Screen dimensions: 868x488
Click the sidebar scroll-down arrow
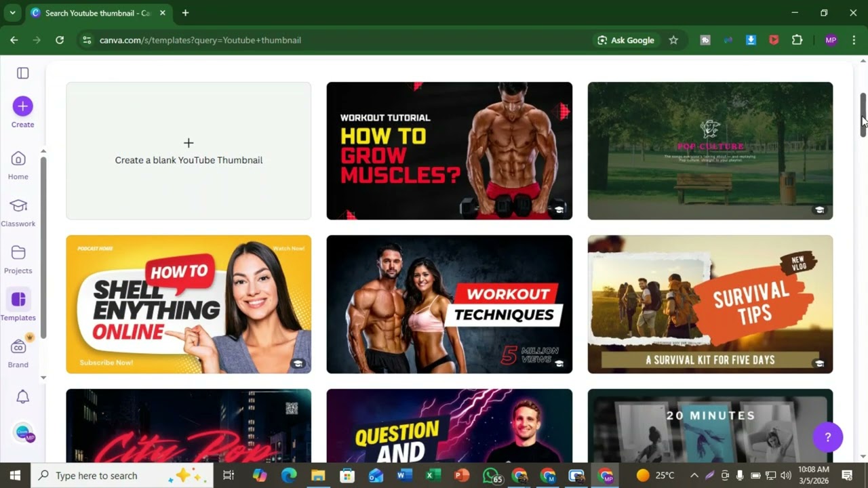click(x=43, y=378)
